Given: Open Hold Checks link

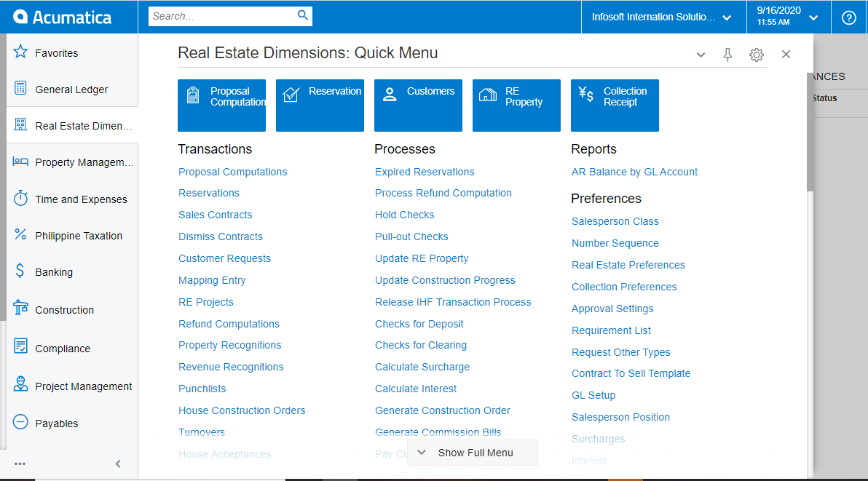Looking at the screenshot, I should pos(404,215).
